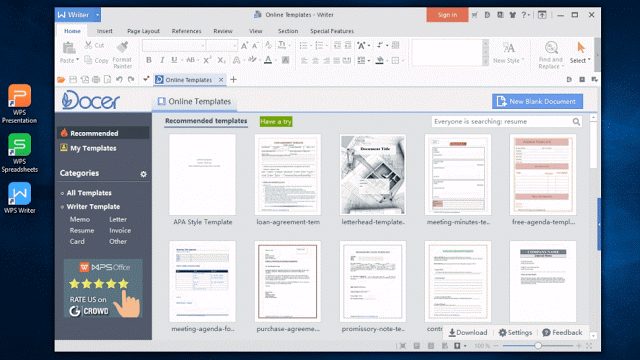The image size is (640, 360).
Task: Open Settings in the bottom bar
Action: click(515, 333)
